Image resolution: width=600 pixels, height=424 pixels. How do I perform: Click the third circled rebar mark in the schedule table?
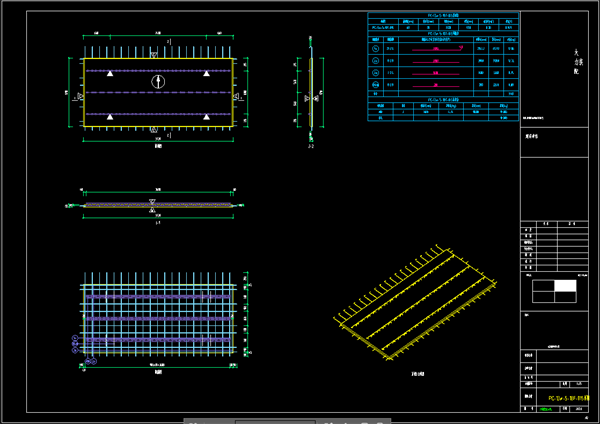(376, 73)
